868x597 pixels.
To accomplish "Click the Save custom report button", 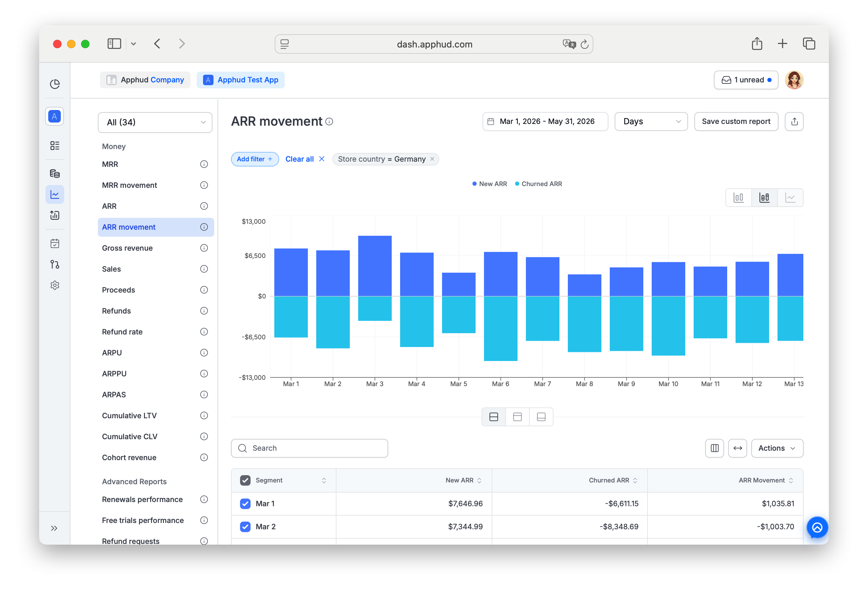I will 736,121.
